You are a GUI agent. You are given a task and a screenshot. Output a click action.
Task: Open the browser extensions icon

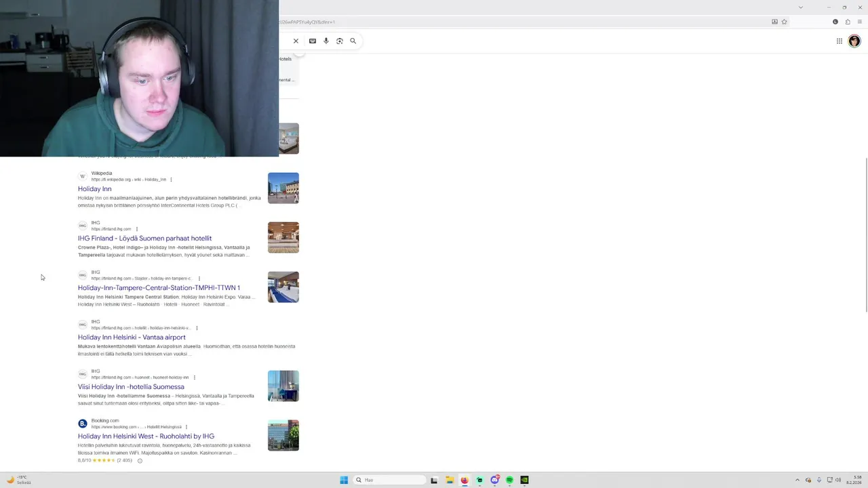(x=848, y=22)
